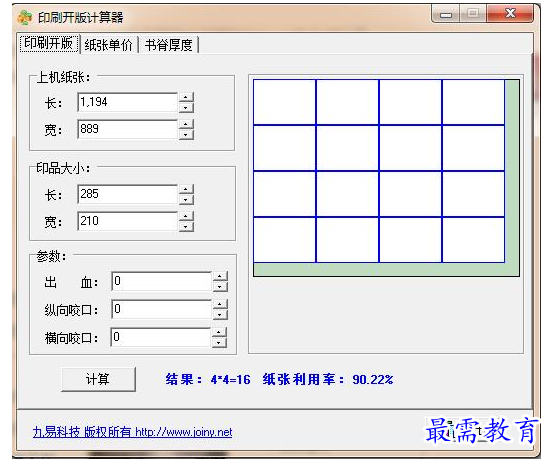
Task: Increase 印品大小 长 with up arrow
Action: (x=186, y=189)
